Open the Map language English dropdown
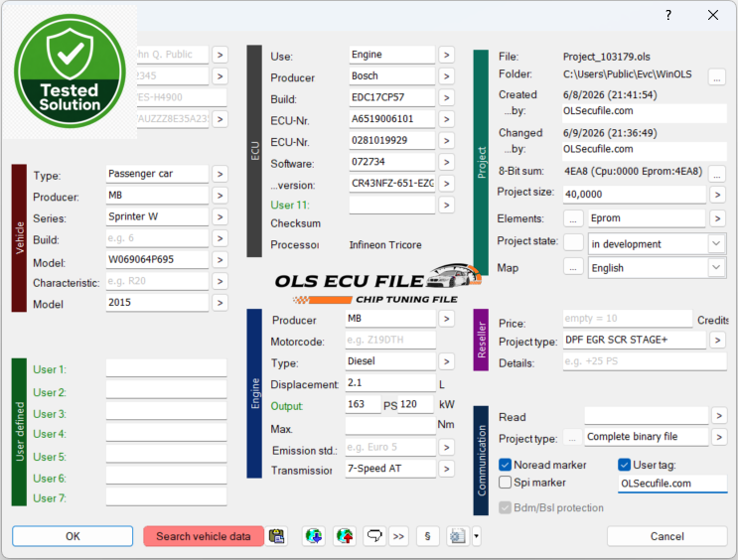Viewport: 738px width, 560px height. click(716, 268)
